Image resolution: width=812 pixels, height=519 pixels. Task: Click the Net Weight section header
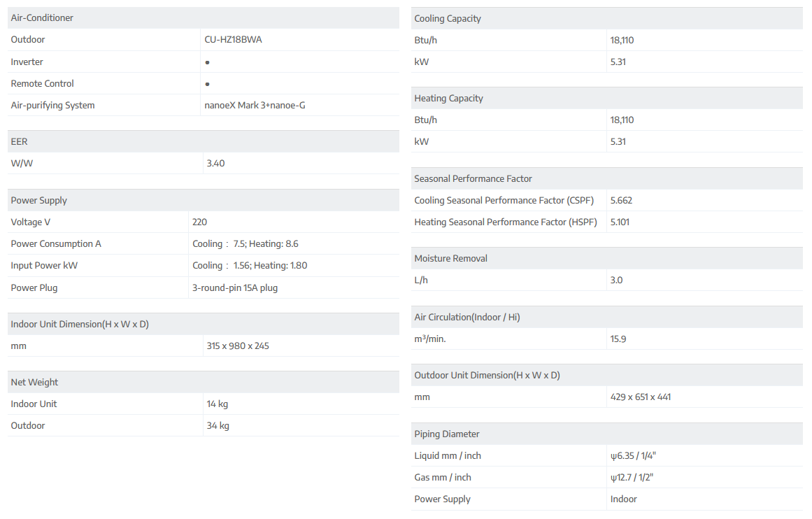pos(34,383)
